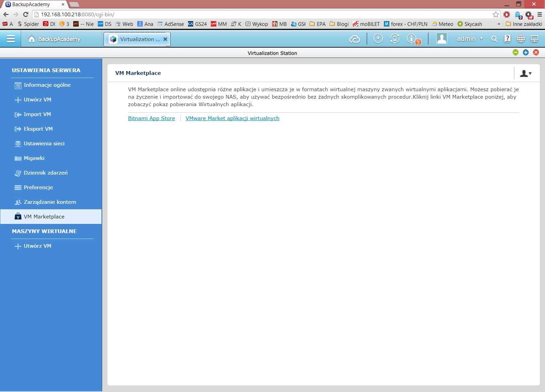Open the Skycash bookmark

(x=470, y=24)
